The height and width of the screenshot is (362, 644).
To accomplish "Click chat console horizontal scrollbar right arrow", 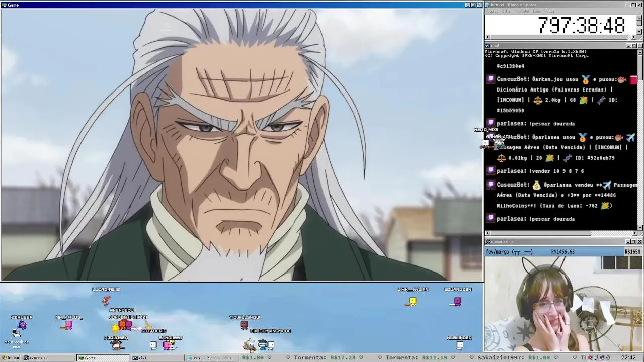I will click(x=634, y=233).
